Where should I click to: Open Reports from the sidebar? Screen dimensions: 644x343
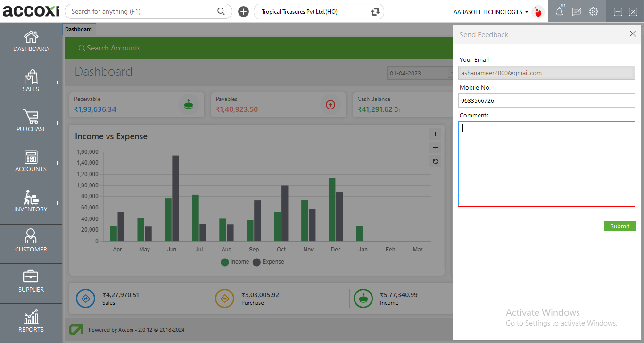[31, 323]
